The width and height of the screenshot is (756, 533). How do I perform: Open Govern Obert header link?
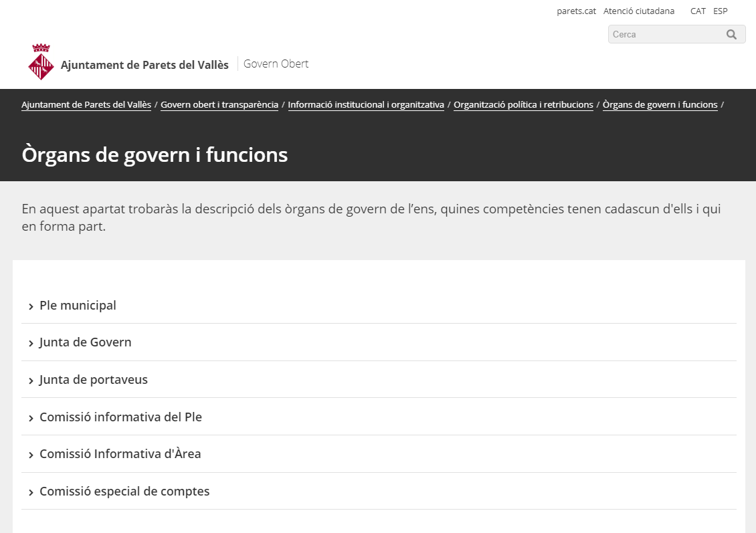coord(276,64)
